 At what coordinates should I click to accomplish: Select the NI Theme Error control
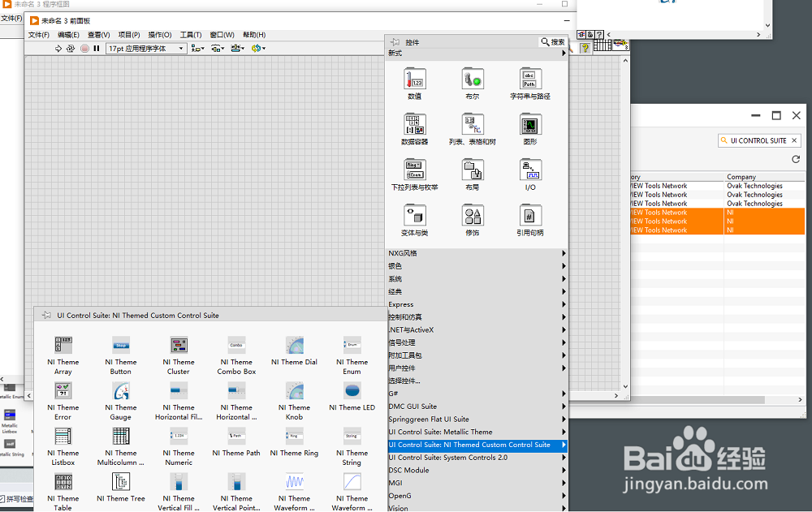click(63, 391)
